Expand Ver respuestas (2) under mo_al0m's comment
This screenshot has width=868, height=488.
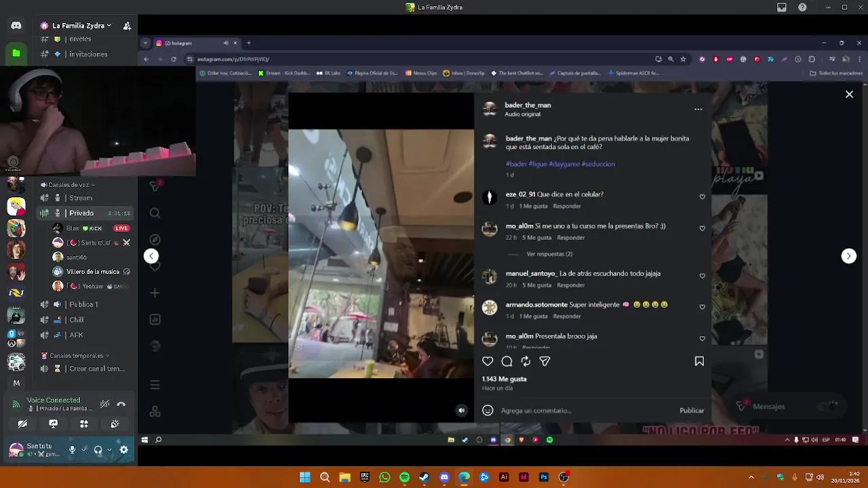tap(549, 253)
